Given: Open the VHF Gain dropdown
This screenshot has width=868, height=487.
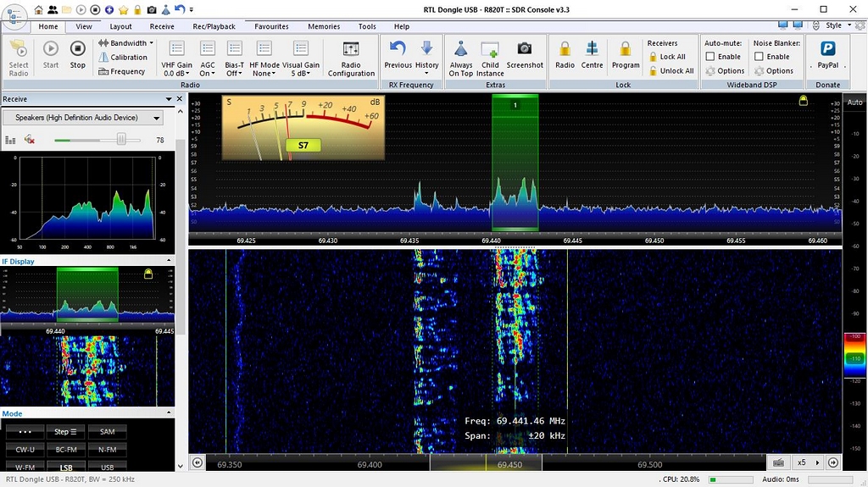Looking at the screenshot, I should point(177,58).
